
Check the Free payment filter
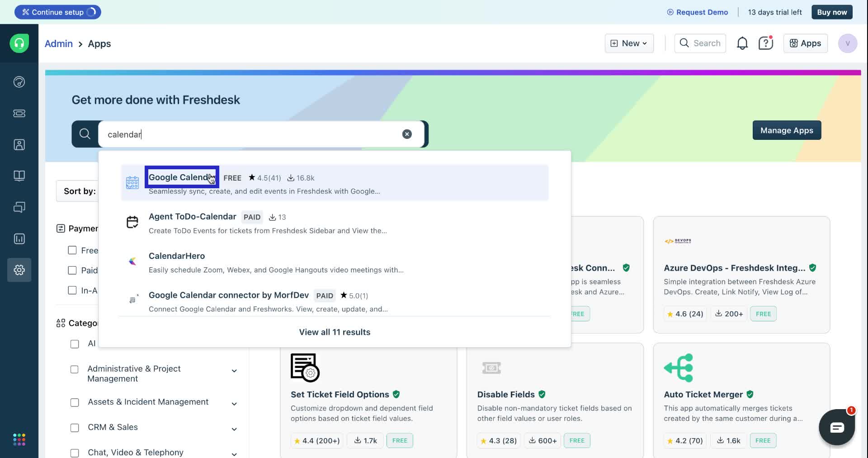pos(72,250)
